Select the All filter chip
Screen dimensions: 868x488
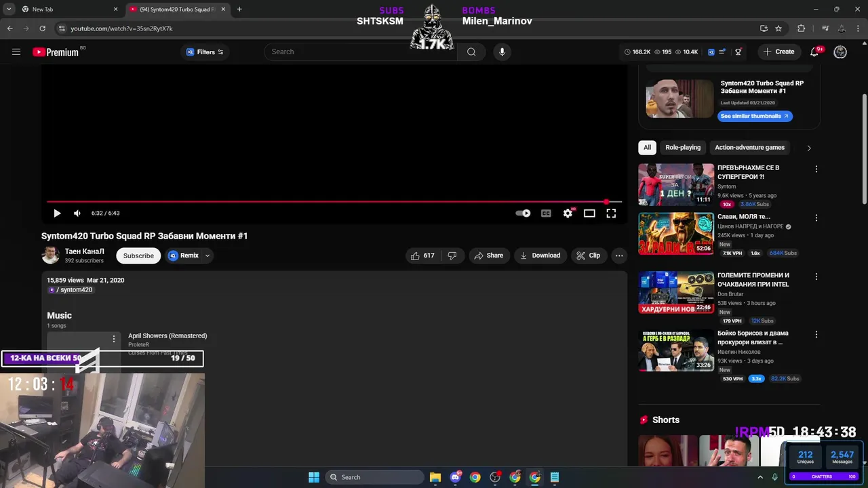point(647,148)
